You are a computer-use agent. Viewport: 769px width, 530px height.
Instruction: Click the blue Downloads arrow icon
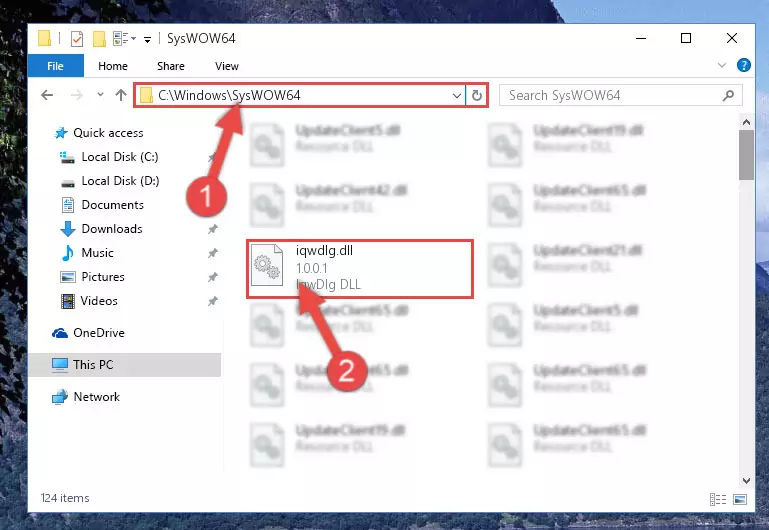click(68, 229)
